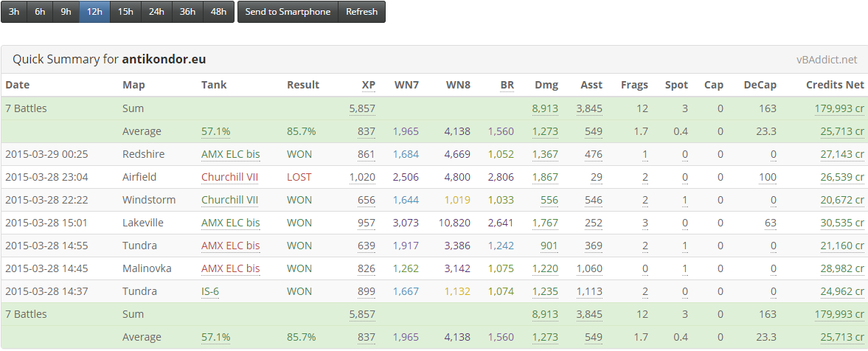Choose the 24h time filter
This screenshot has width=868, height=351.
156,12
